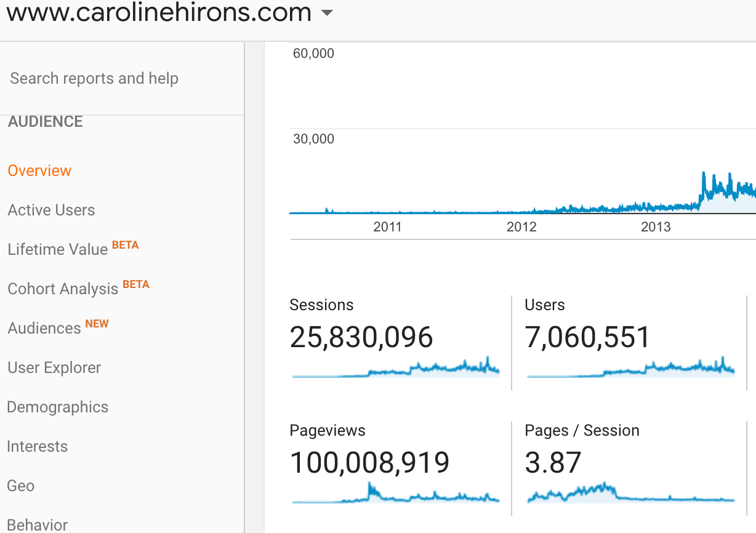Expand the Geo section
The image size is (756, 533).
click(20, 486)
